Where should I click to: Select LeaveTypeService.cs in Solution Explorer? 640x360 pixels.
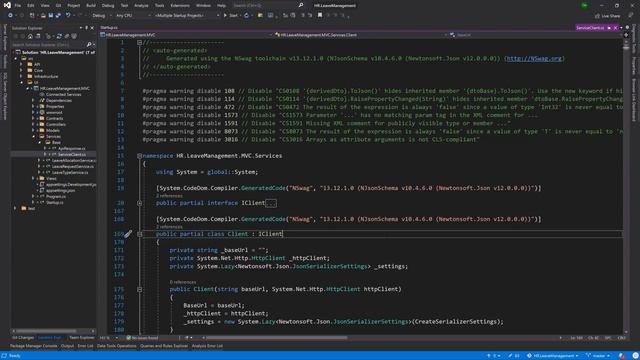click(69, 172)
